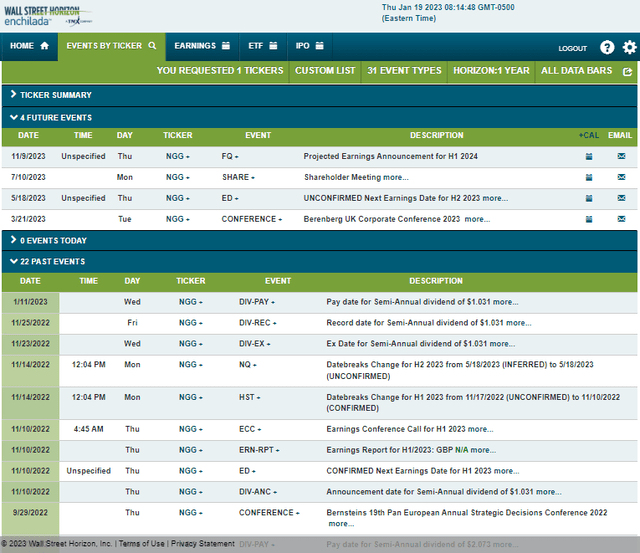This screenshot has height=553, width=640.
Task: Select the Events By Ticker tab
Action: [x=111, y=46]
